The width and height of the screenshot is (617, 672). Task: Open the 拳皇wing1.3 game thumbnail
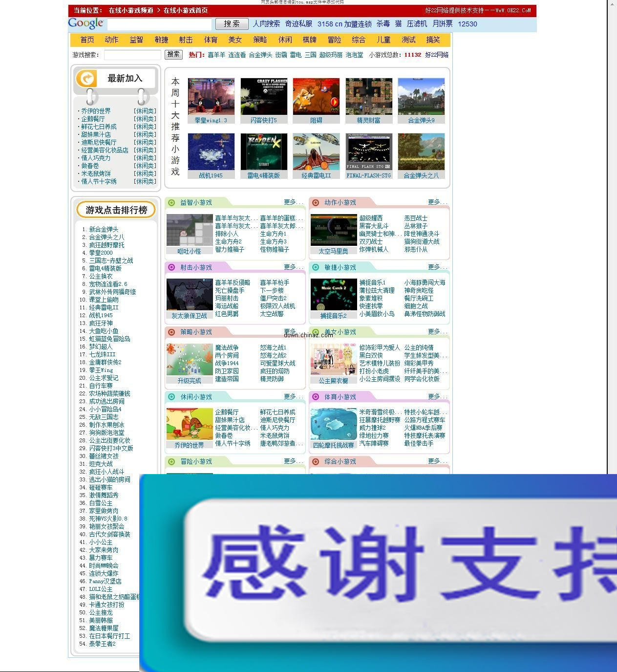(211, 96)
